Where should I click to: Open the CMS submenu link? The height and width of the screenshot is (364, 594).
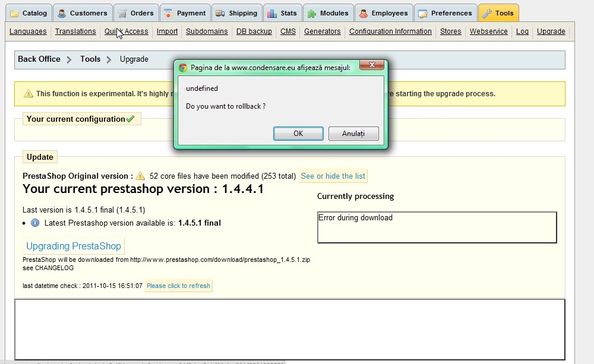click(288, 31)
